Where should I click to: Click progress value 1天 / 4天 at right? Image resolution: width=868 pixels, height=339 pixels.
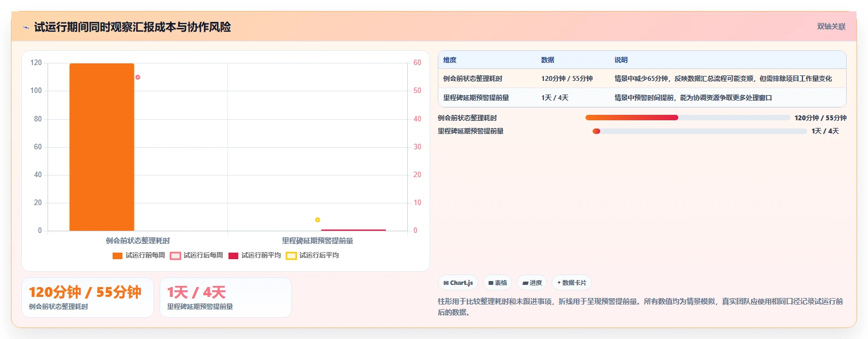click(x=825, y=131)
